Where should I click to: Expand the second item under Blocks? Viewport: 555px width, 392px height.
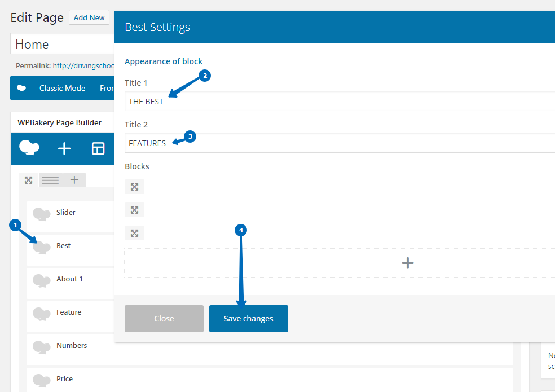[134, 210]
